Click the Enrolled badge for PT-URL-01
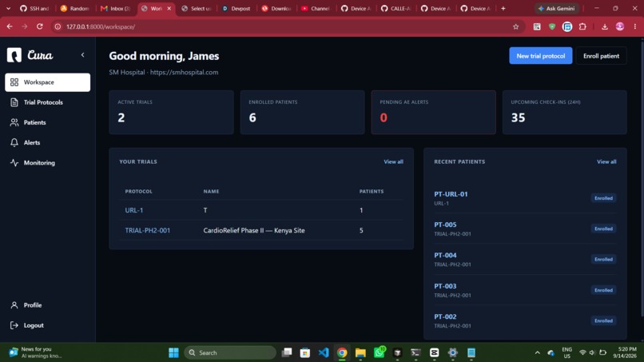This screenshot has width=644, height=362. (x=603, y=198)
